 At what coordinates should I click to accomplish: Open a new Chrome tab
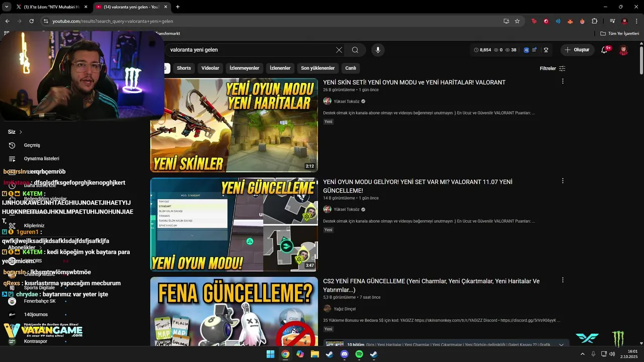click(178, 7)
